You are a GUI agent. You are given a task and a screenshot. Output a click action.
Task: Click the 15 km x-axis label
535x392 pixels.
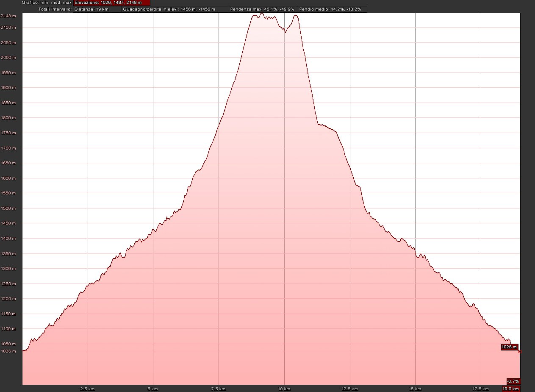[x=415, y=389]
